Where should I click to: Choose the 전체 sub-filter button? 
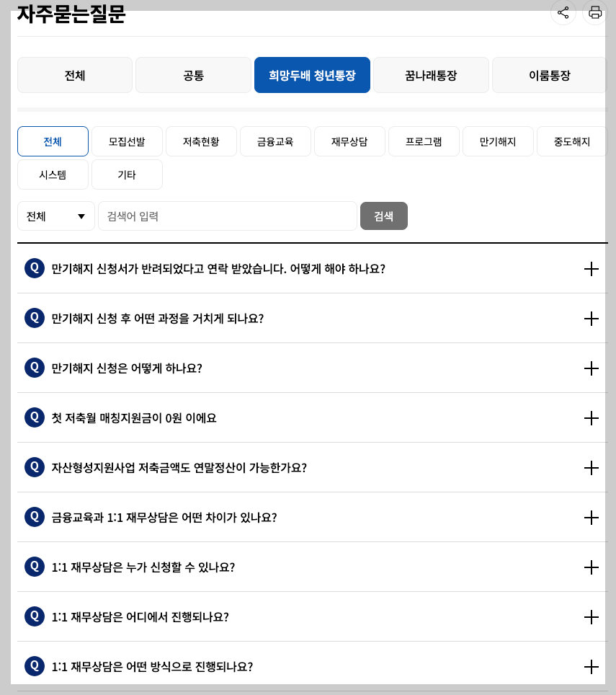(53, 141)
